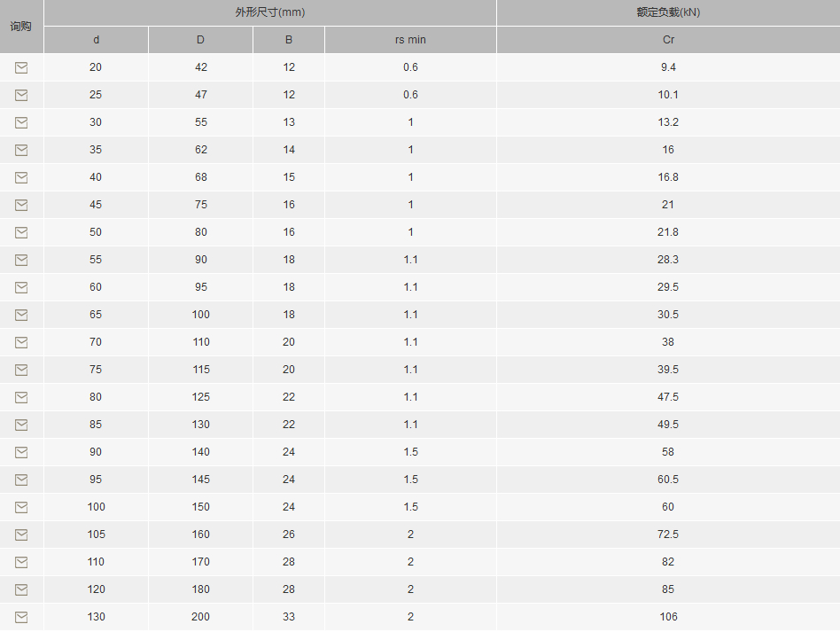This screenshot has height=632, width=840.
Task: Select the Cr value 72.5 cell
Action: (x=668, y=534)
